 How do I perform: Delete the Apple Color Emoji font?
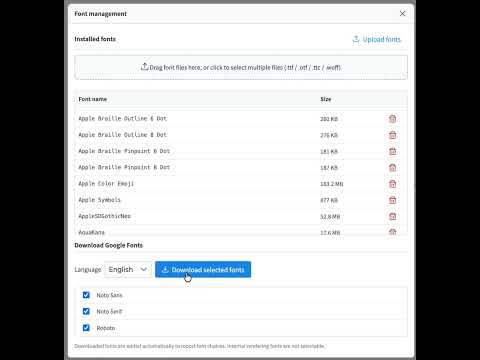point(392,184)
